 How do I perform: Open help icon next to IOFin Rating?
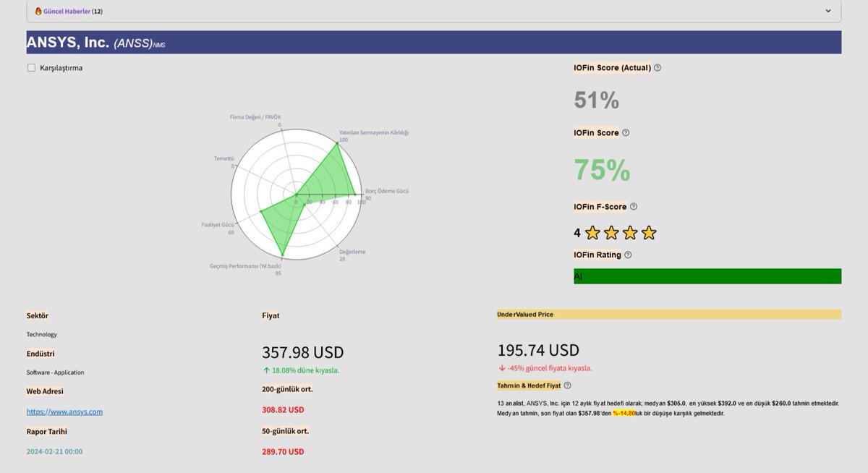[628, 255]
